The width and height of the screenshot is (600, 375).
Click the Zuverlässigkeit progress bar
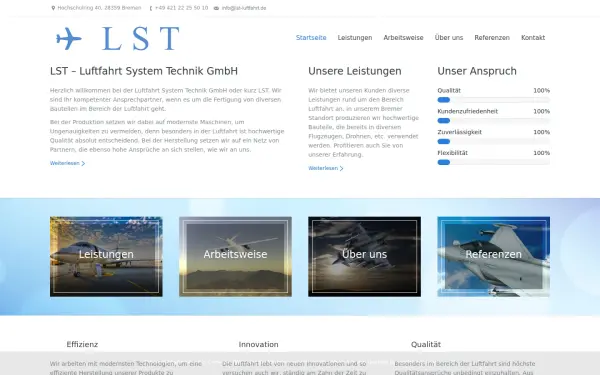coord(494,141)
